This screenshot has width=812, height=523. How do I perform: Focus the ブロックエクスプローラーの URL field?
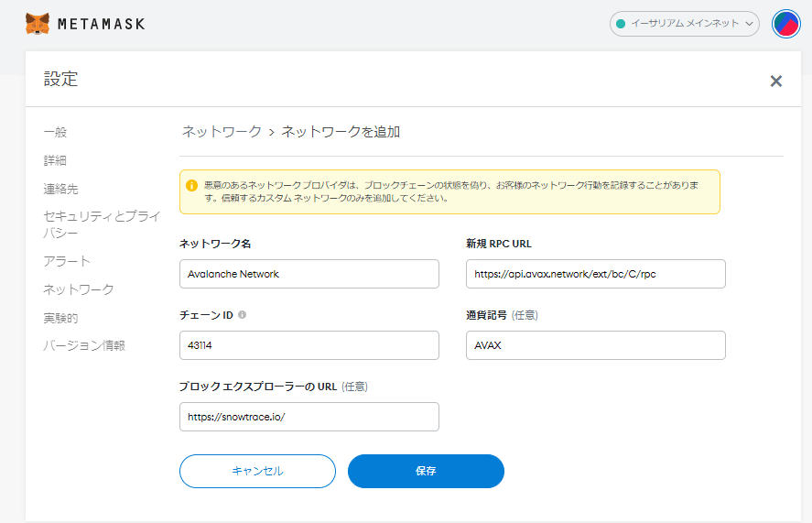tap(309, 417)
